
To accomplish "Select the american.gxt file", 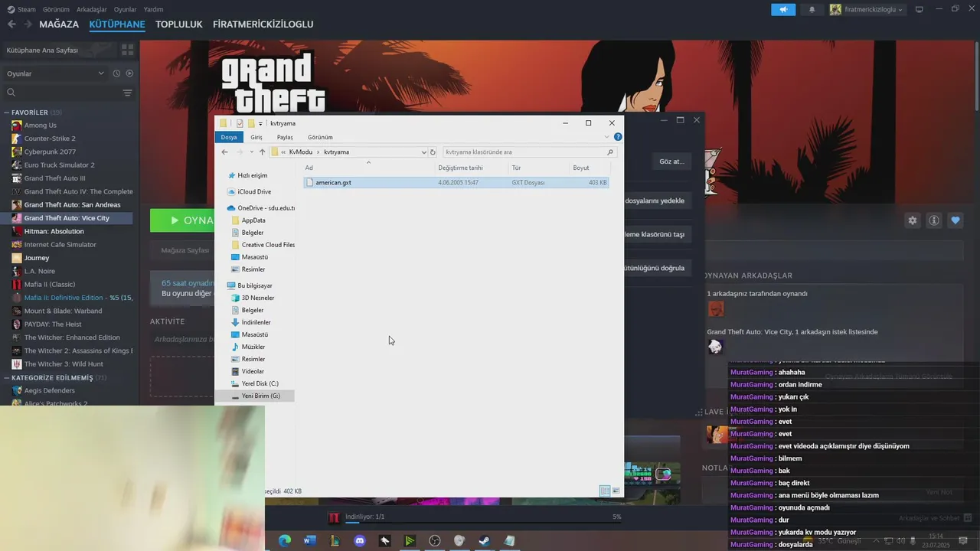I will (456, 183).
